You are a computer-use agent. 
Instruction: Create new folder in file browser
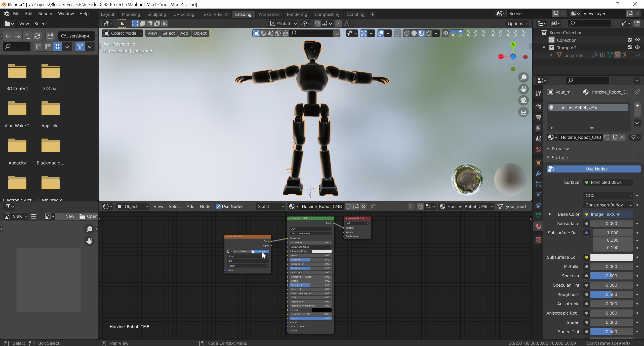pyautogui.click(x=50, y=36)
